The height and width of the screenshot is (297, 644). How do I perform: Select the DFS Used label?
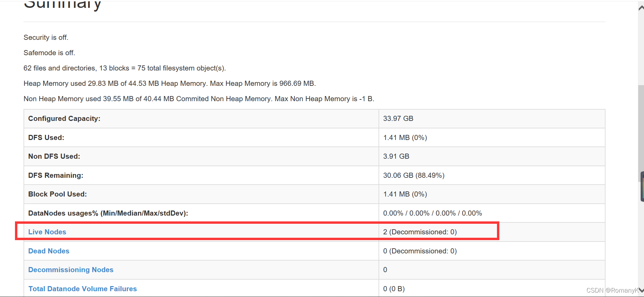point(46,138)
